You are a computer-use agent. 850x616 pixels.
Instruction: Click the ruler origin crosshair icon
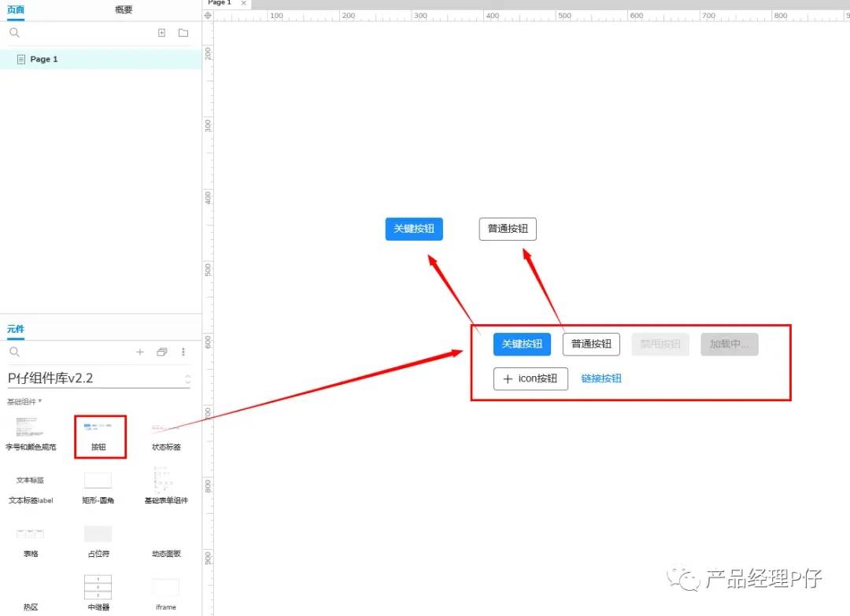[208, 15]
